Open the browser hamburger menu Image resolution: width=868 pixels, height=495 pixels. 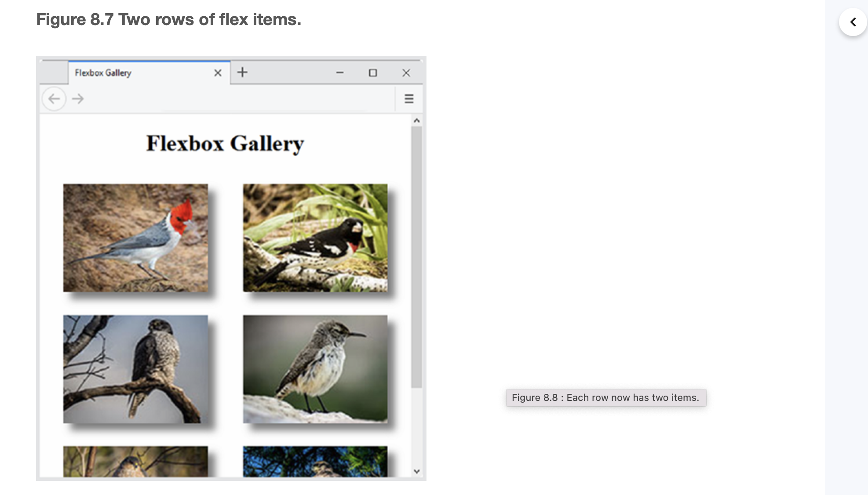point(409,98)
